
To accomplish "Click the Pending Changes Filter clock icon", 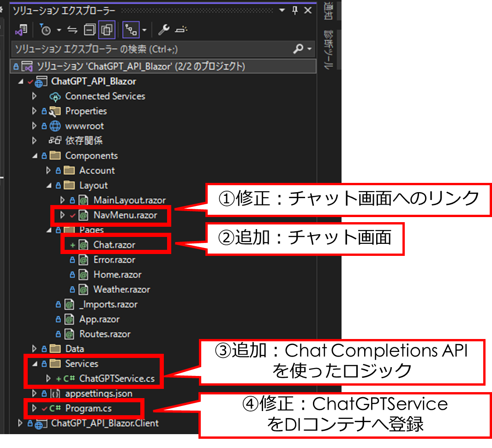I will point(46,30).
